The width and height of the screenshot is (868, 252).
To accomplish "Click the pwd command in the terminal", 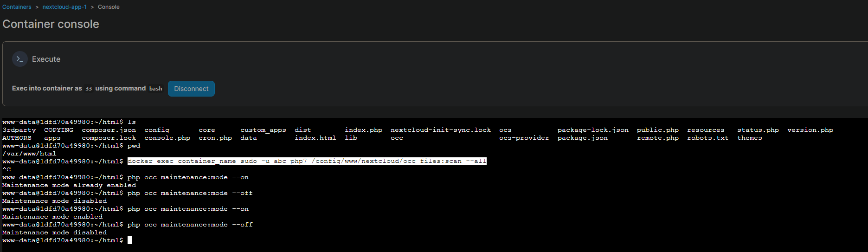I will point(134,146).
